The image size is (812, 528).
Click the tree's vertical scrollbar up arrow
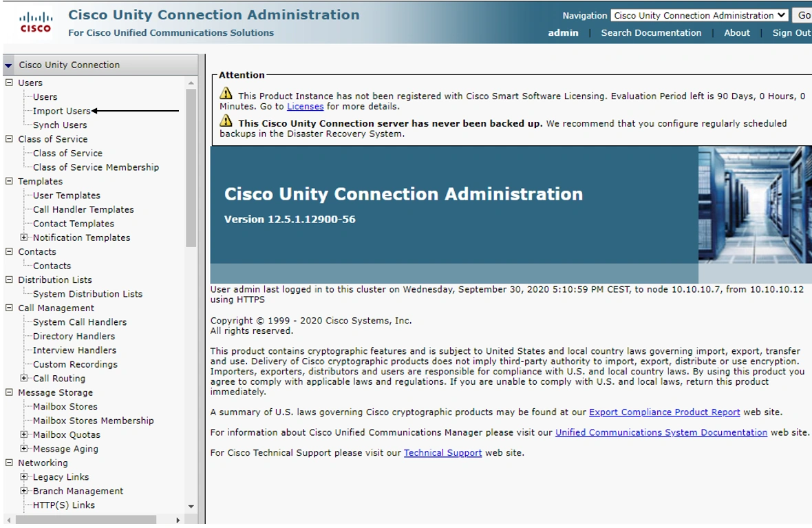pyautogui.click(x=191, y=83)
